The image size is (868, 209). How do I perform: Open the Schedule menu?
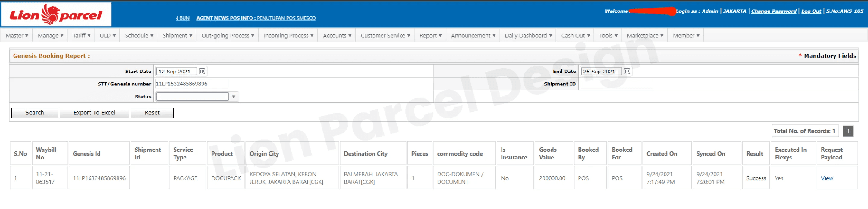pyautogui.click(x=139, y=35)
